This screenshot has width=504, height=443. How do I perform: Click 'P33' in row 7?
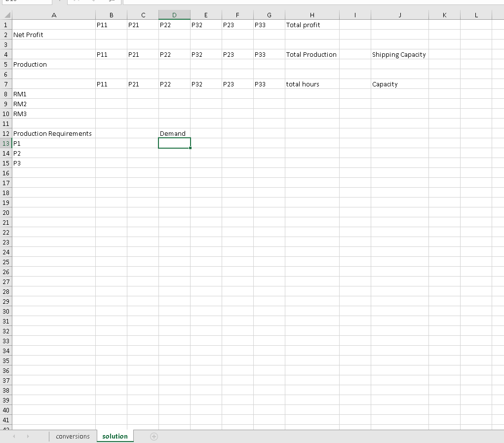pyautogui.click(x=269, y=84)
